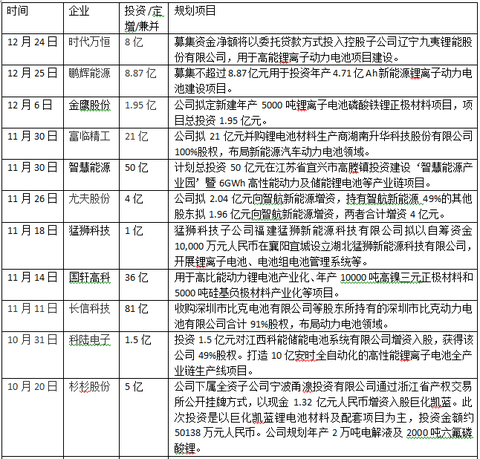Image resolution: width=480 pixels, height=459 pixels.
Task: Click the 长信科技 description about 比克动力电池
Action: coord(323,316)
